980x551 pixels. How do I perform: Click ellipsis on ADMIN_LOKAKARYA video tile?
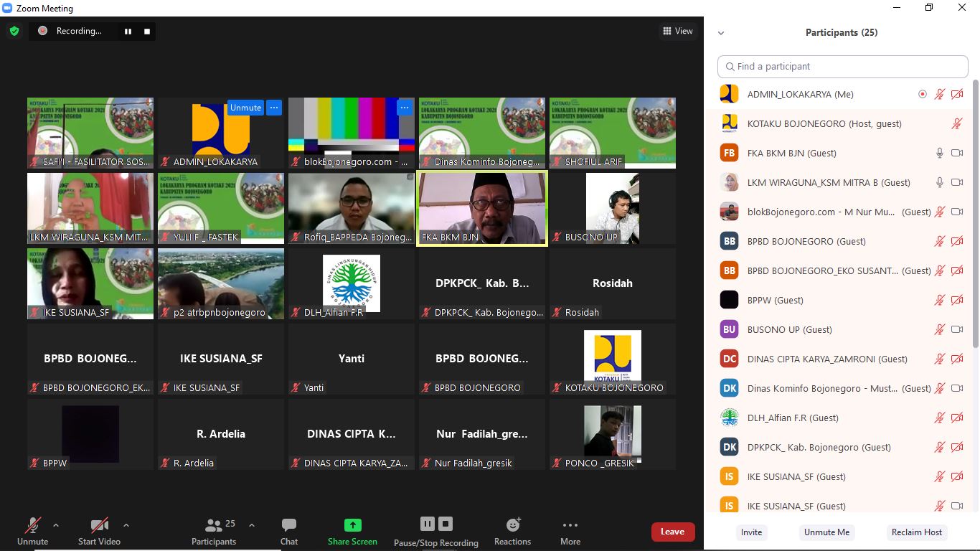[x=273, y=108]
